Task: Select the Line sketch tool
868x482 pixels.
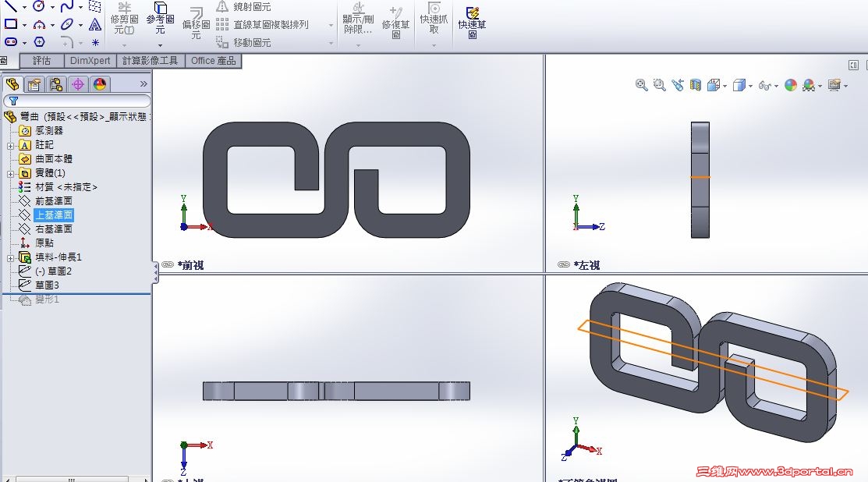Action: (11, 6)
